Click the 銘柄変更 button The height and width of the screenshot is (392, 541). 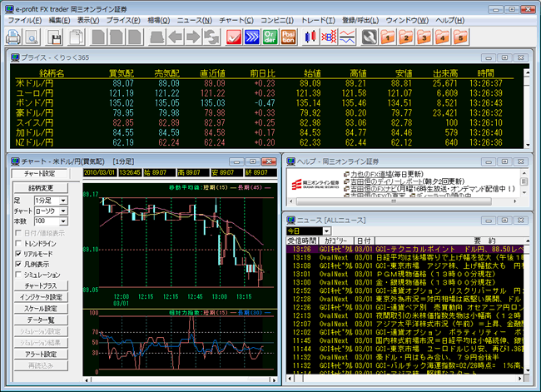tap(41, 188)
